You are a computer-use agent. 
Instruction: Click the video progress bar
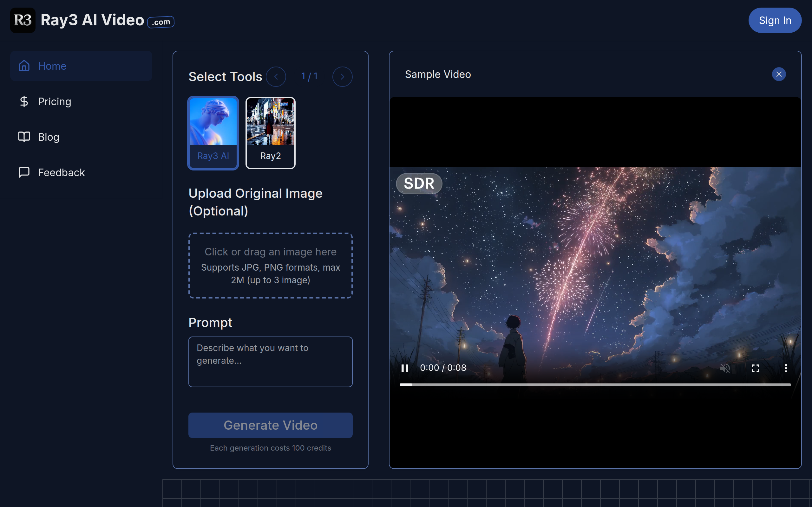coord(595,385)
